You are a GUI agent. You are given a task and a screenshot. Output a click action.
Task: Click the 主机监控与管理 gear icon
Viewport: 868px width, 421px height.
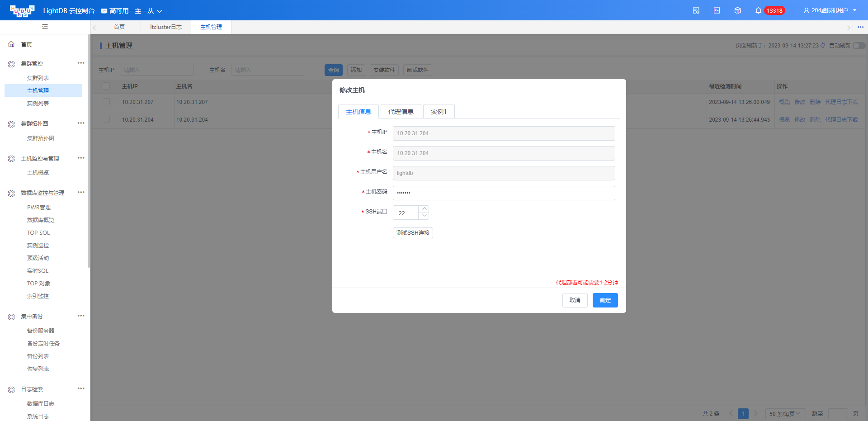point(11,159)
